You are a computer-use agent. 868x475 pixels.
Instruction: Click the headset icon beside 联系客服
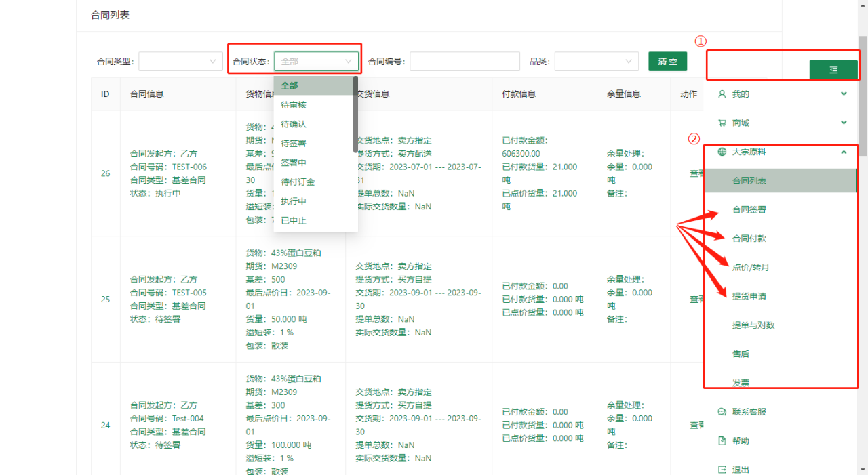(x=722, y=411)
